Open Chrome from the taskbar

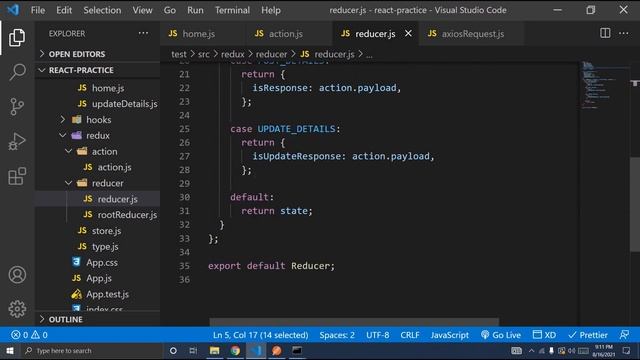tap(235, 351)
